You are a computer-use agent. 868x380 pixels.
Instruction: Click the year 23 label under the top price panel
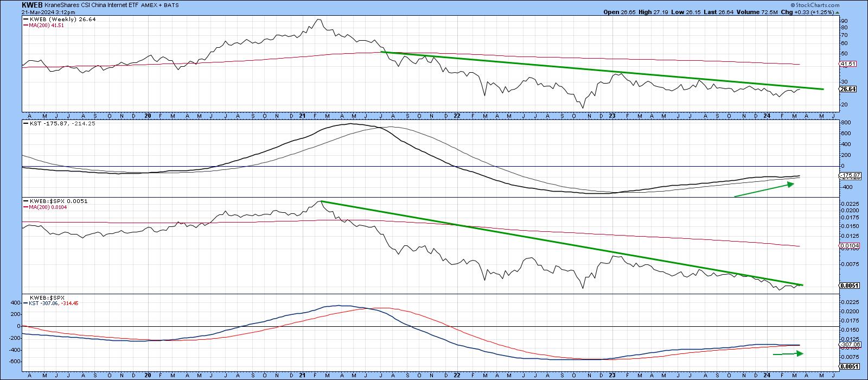(612, 116)
